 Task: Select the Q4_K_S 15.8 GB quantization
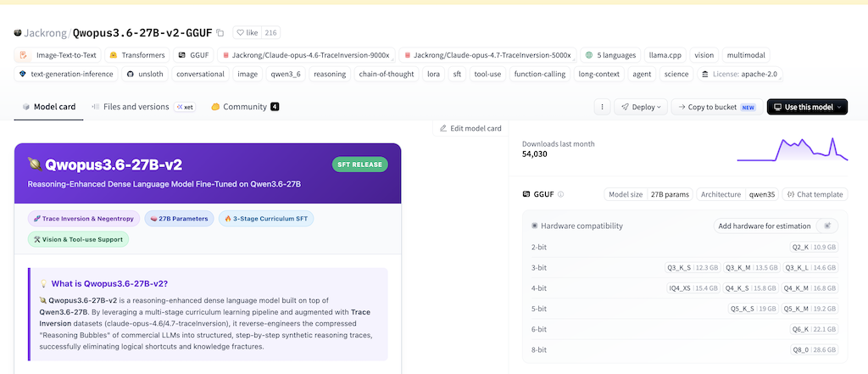coord(751,288)
